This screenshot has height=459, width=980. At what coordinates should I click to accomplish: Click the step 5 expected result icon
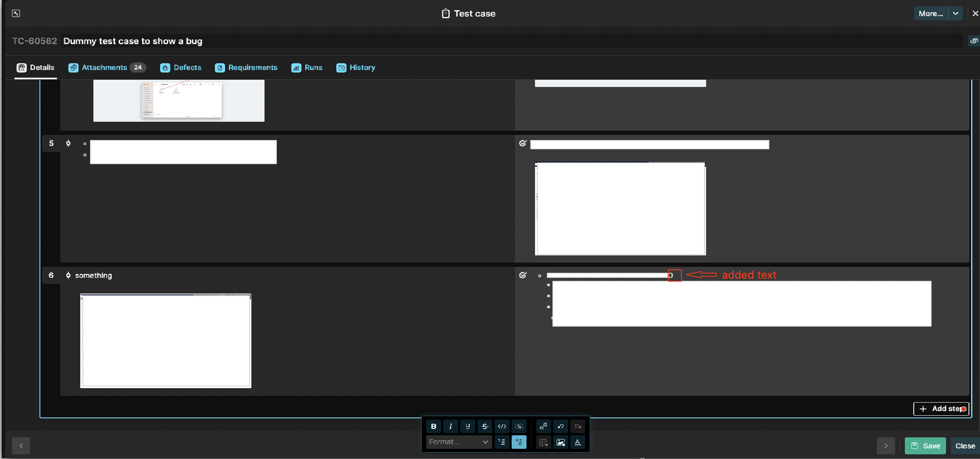pos(523,143)
